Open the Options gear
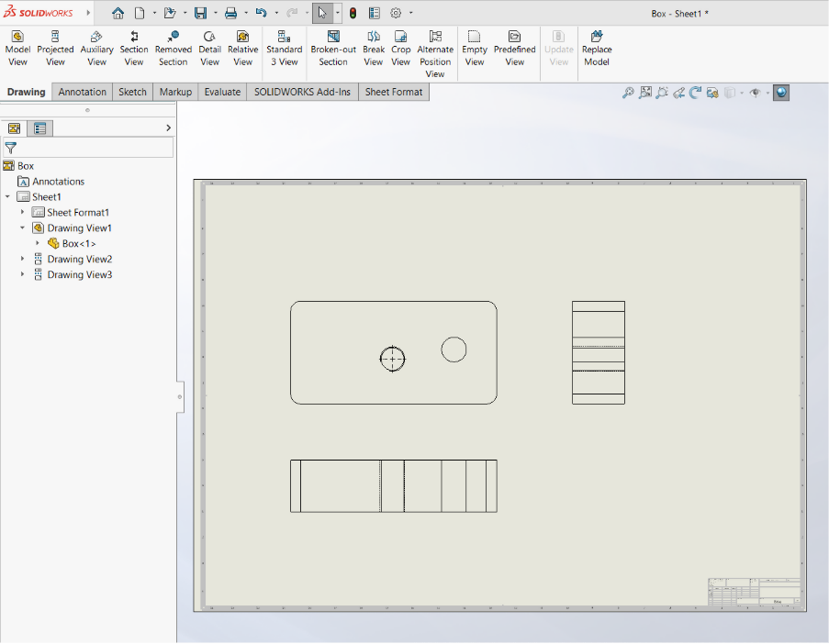The image size is (829, 644). pos(396,13)
